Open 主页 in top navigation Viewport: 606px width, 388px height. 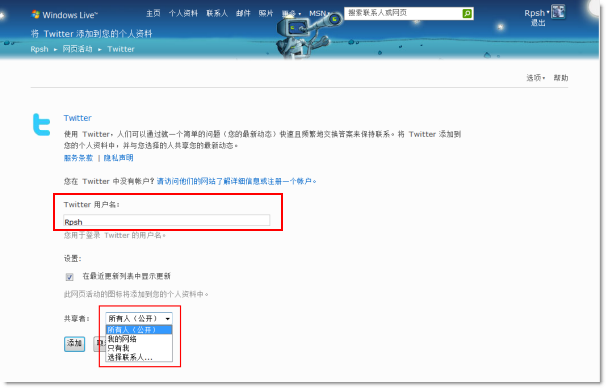pyautogui.click(x=153, y=14)
